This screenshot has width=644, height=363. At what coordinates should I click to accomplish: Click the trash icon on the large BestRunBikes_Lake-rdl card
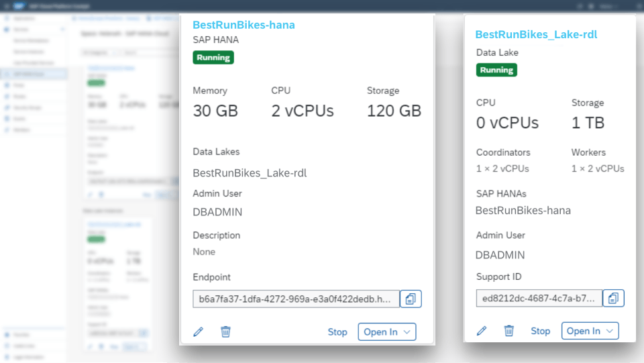click(509, 331)
